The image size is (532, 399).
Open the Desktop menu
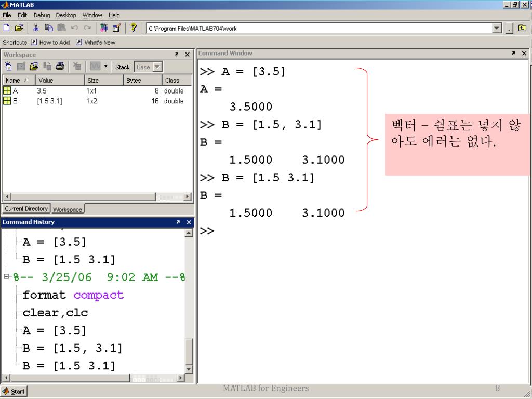pos(66,15)
